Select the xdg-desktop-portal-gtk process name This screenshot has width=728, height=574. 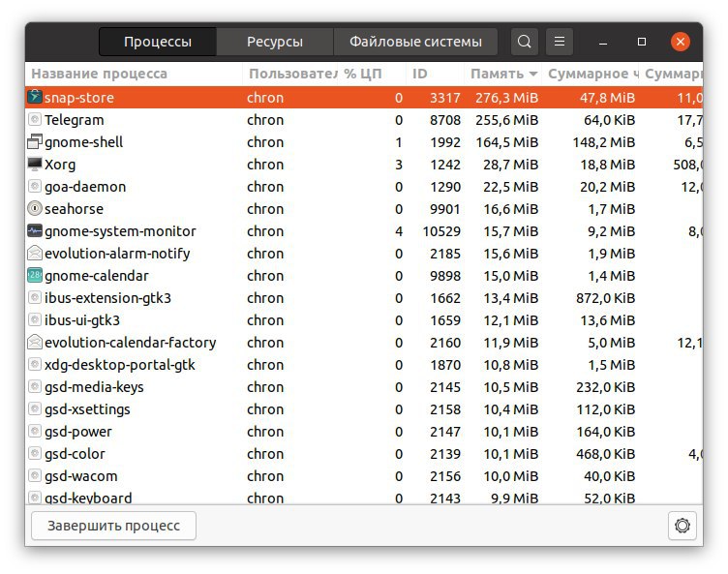pos(120,365)
